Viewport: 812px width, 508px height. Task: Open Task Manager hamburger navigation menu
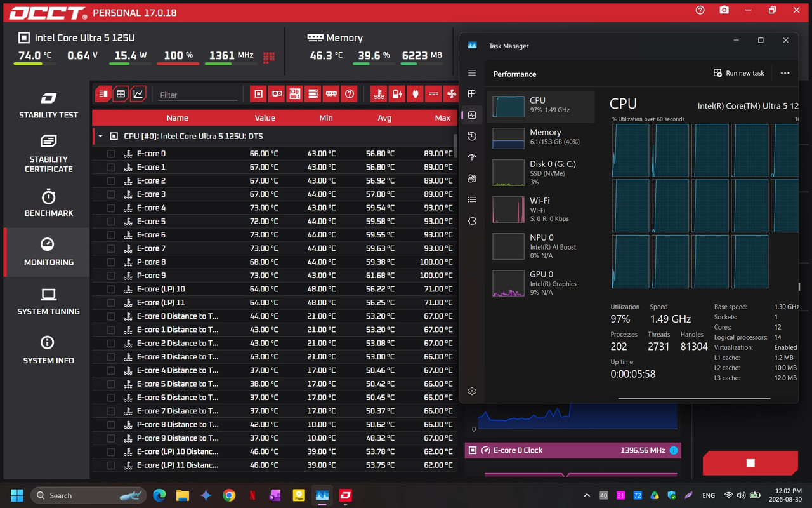[x=472, y=73]
